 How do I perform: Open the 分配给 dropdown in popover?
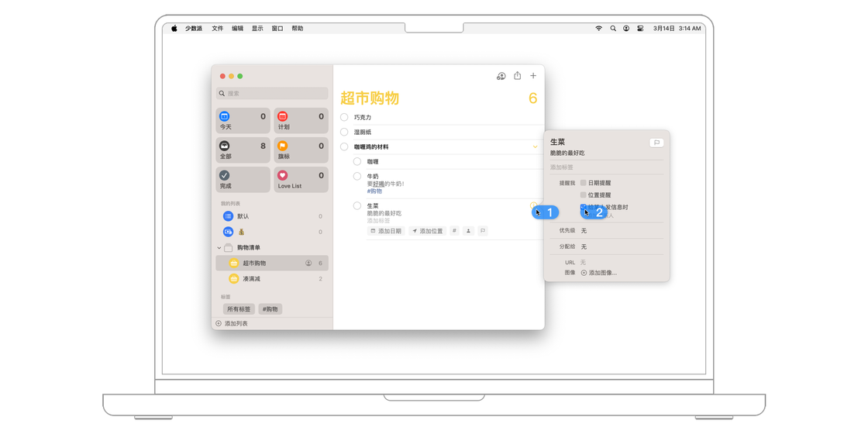pyautogui.click(x=584, y=246)
